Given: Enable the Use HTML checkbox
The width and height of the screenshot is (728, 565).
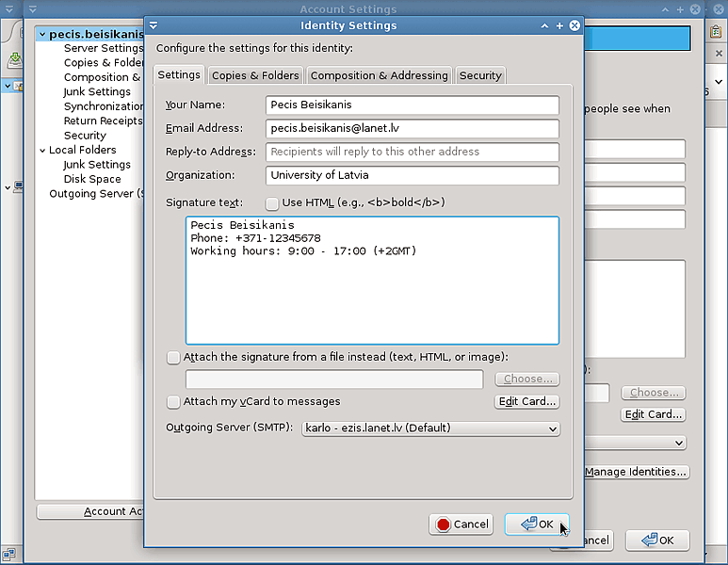Looking at the screenshot, I should [x=272, y=203].
